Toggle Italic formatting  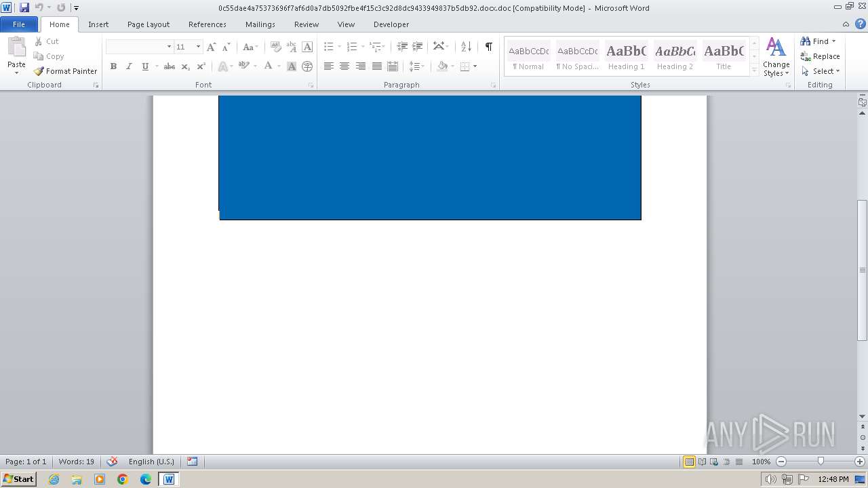tap(129, 66)
